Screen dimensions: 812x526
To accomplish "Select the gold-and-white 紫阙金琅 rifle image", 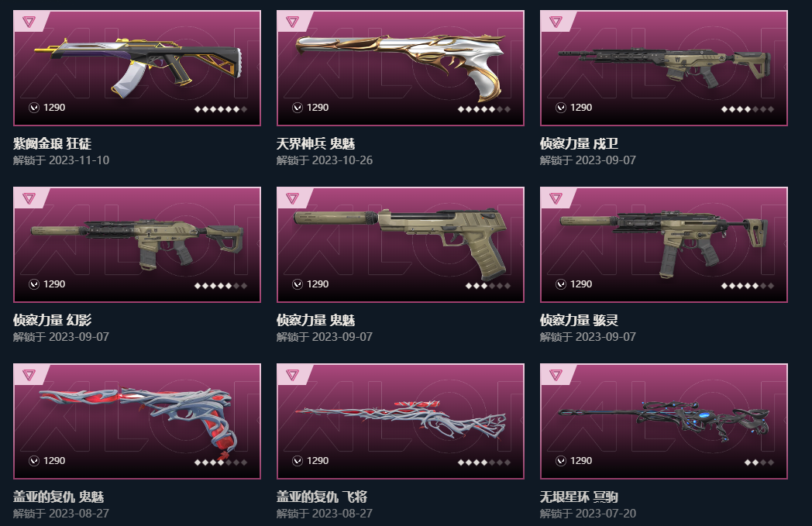I will 139,67.
